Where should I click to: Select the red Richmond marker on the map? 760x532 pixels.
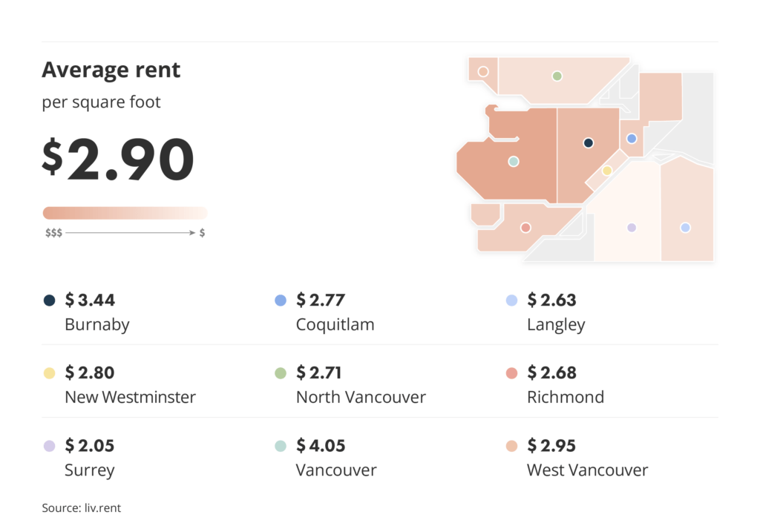[525, 228]
